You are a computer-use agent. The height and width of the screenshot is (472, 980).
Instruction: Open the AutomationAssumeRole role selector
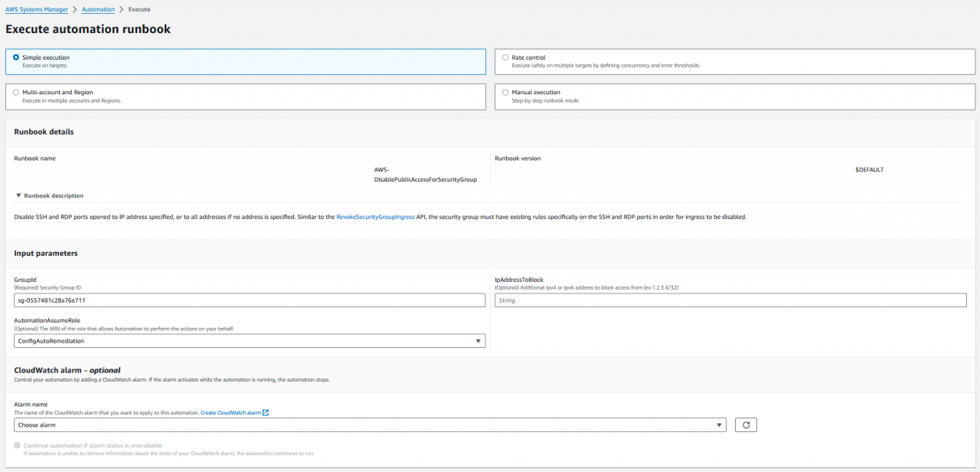click(249, 340)
